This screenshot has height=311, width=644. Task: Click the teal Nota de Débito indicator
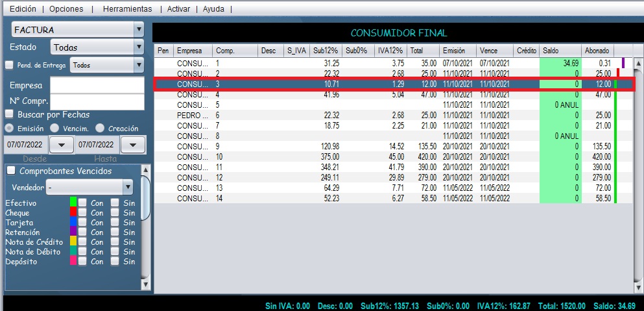(x=73, y=251)
